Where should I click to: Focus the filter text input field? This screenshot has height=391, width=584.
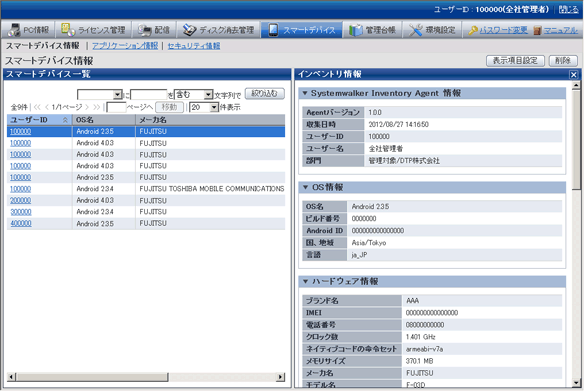(x=149, y=95)
